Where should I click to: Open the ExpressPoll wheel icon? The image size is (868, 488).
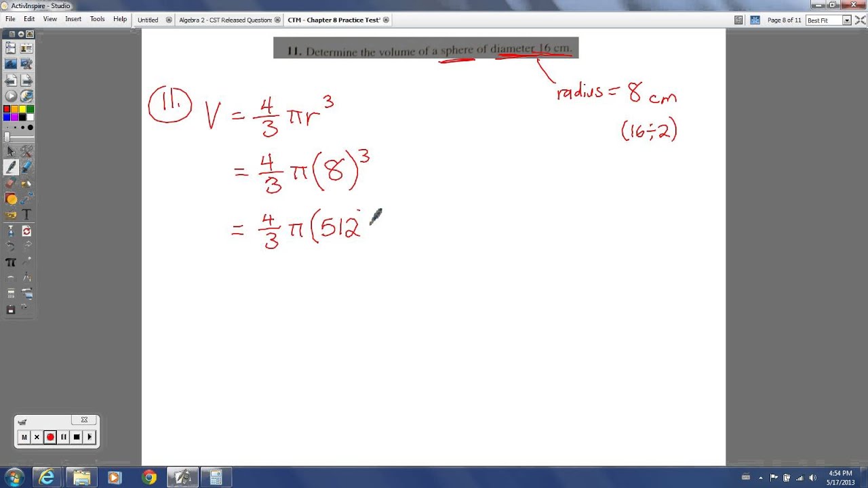pyautogui.click(x=26, y=96)
